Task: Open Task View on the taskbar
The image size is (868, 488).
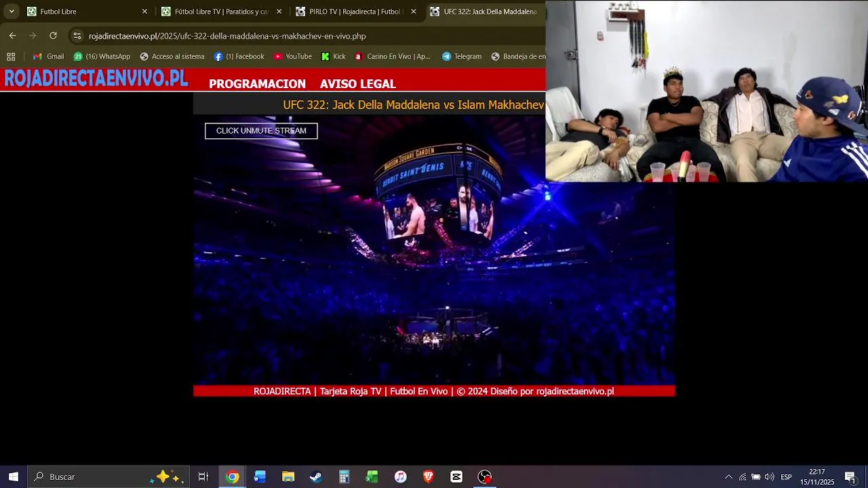Action: [203, 476]
